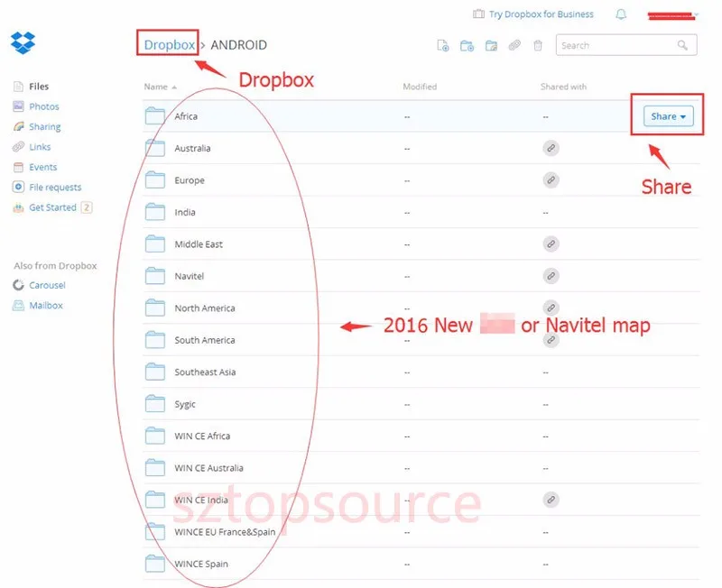Image resolution: width=722 pixels, height=588 pixels.
Task: Open the Carousel link
Action: [x=47, y=285]
